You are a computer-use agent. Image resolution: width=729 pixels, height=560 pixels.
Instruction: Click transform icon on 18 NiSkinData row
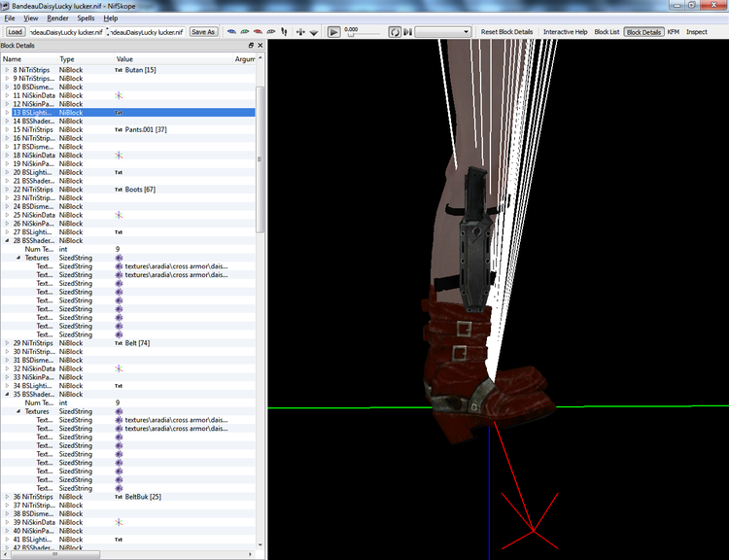click(x=119, y=156)
